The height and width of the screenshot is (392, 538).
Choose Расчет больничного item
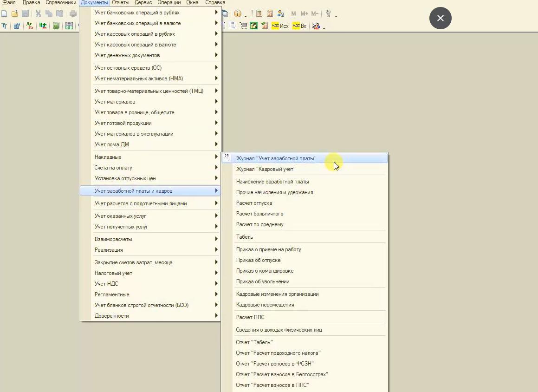(x=305, y=214)
